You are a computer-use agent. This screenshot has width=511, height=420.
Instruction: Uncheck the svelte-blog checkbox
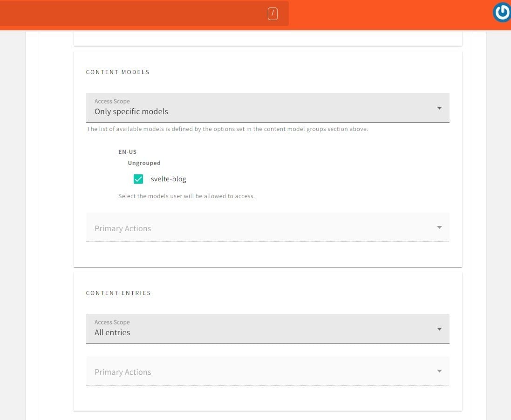pyautogui.click(x=138, y=179)
